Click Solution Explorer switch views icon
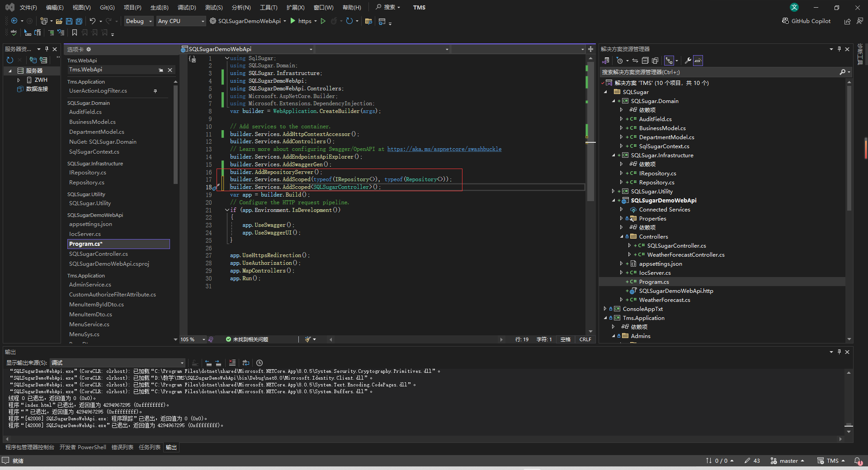 coord(606,61)
